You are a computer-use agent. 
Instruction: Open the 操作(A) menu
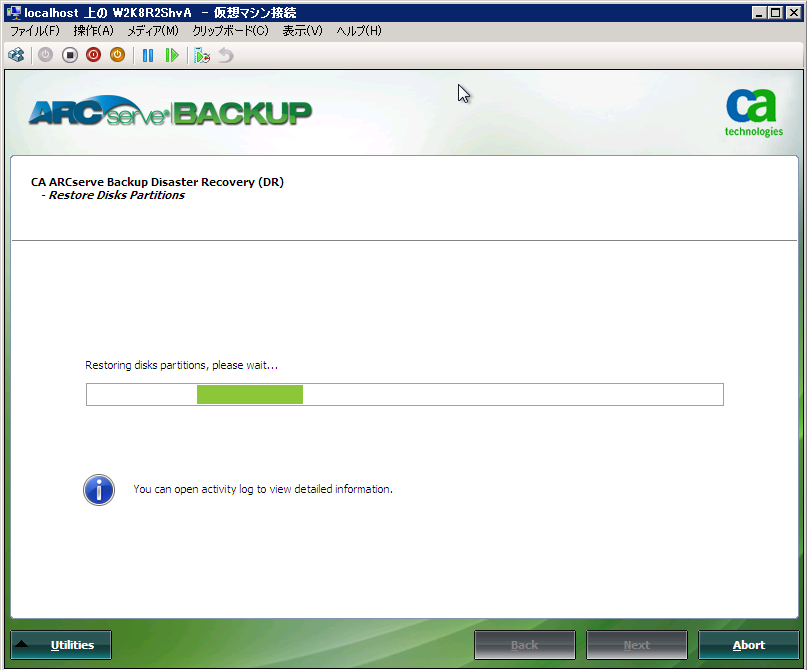click(94, 31)
